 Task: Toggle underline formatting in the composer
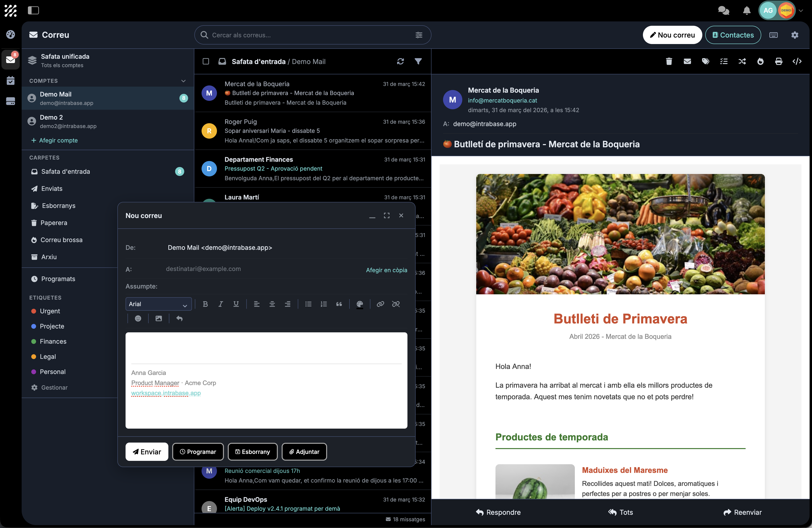pyautogui.click(x=236, y=304)
